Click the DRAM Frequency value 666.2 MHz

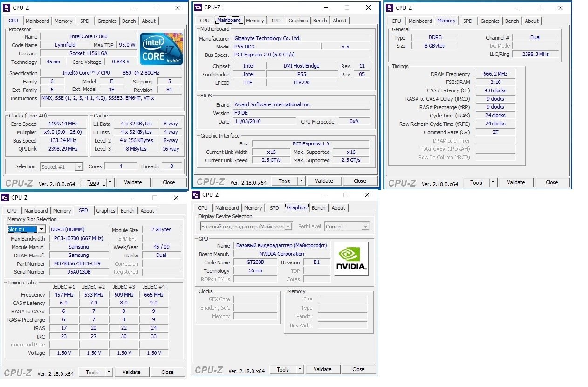(495, 74)
